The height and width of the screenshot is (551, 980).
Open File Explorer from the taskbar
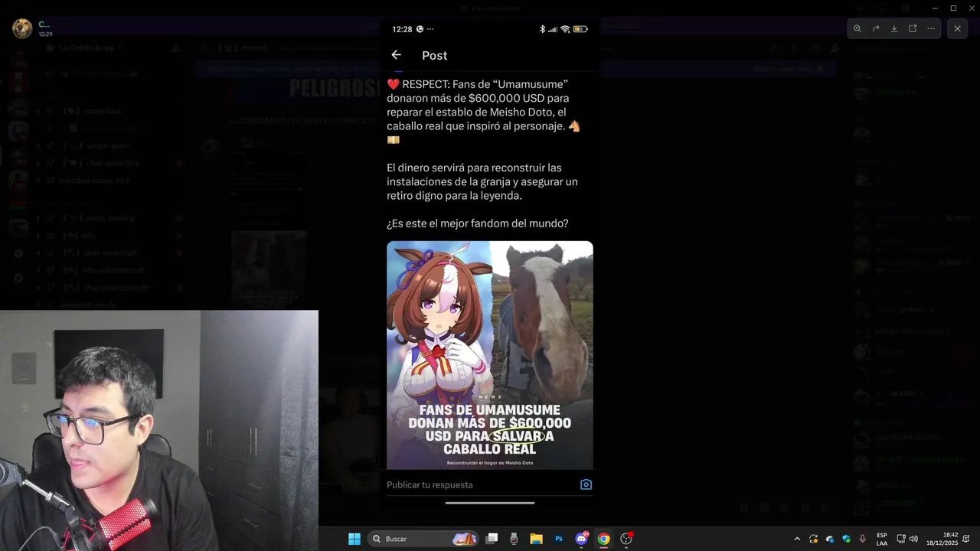click(x=536, y=539)
